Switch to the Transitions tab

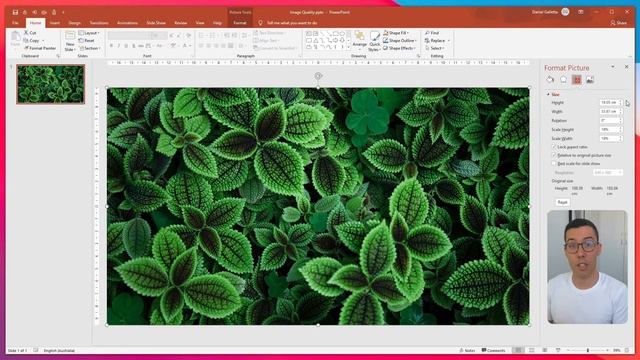pos(99,23)
